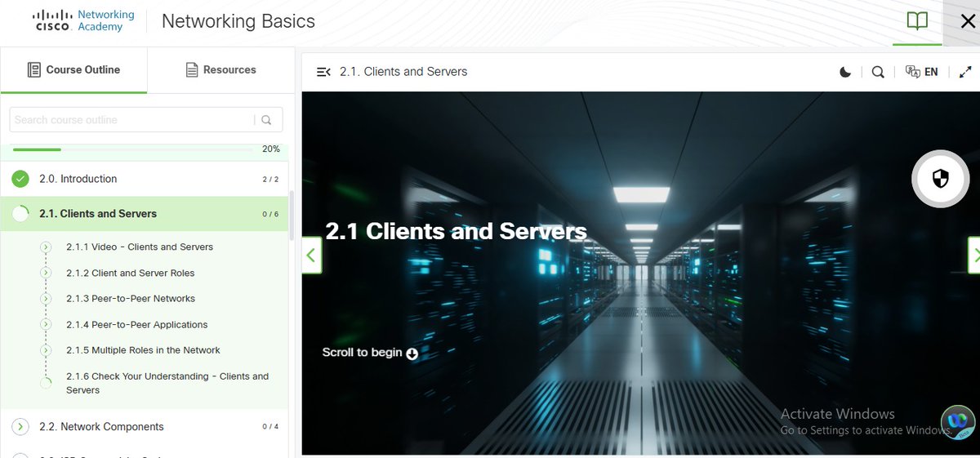Close the course viewer with X
The width and height of the screenshot is (980, 458).
pos(968,21)
